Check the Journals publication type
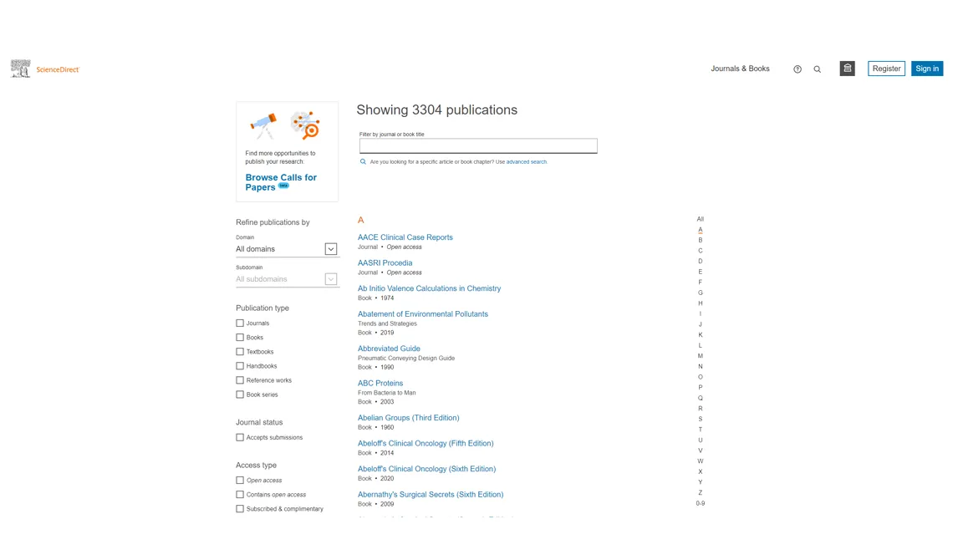Screen dimensions: 953x560 tap(240, 323)
